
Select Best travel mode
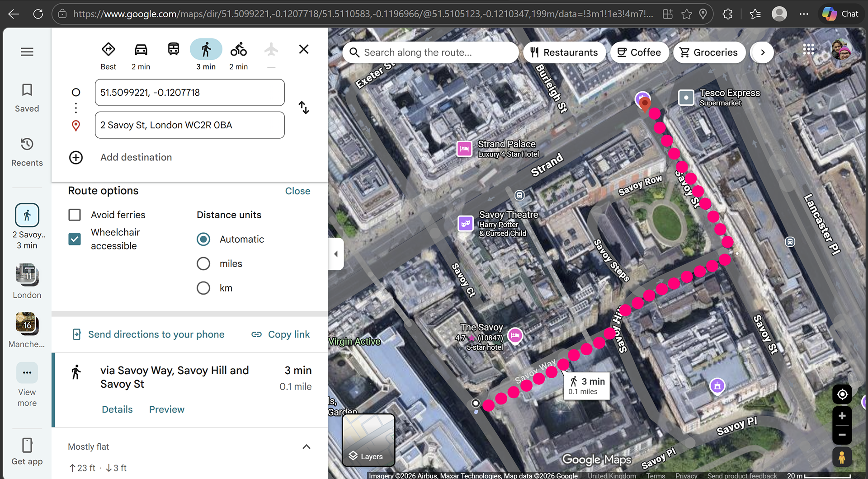click(108, 56)
